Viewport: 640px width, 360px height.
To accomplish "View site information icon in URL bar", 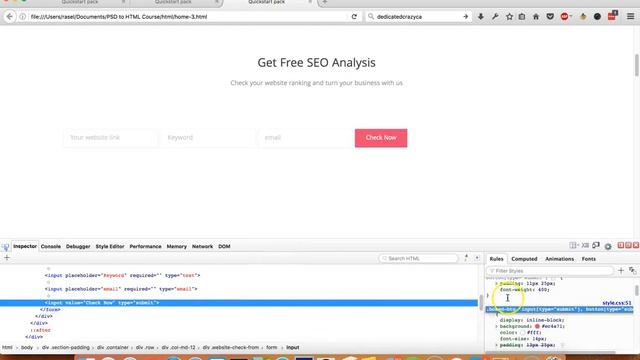I will pos(23,17).
